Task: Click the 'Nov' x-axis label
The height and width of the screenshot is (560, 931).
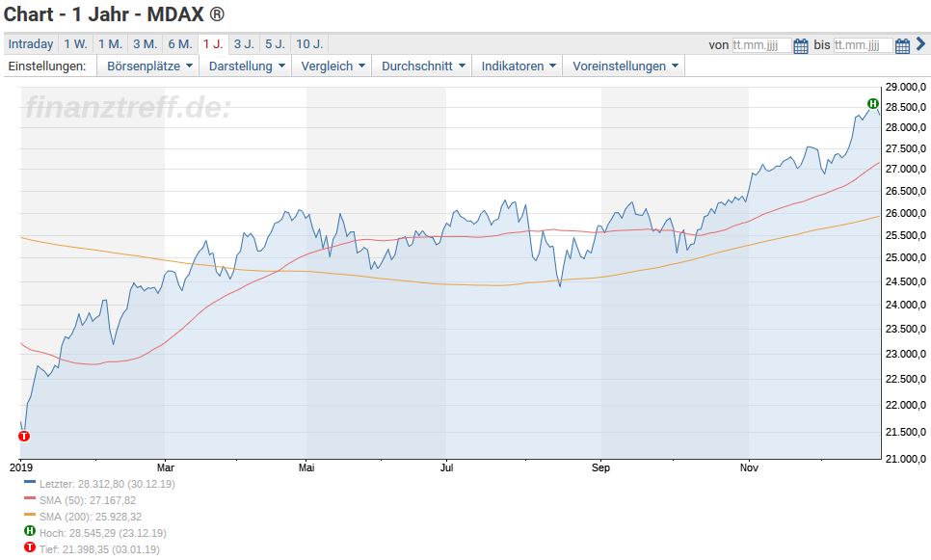Action: pos(749,468)
